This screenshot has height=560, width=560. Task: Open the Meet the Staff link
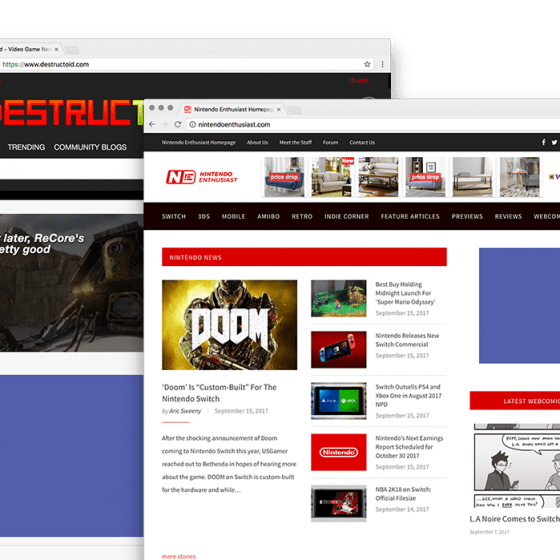(x=295, y=142)
